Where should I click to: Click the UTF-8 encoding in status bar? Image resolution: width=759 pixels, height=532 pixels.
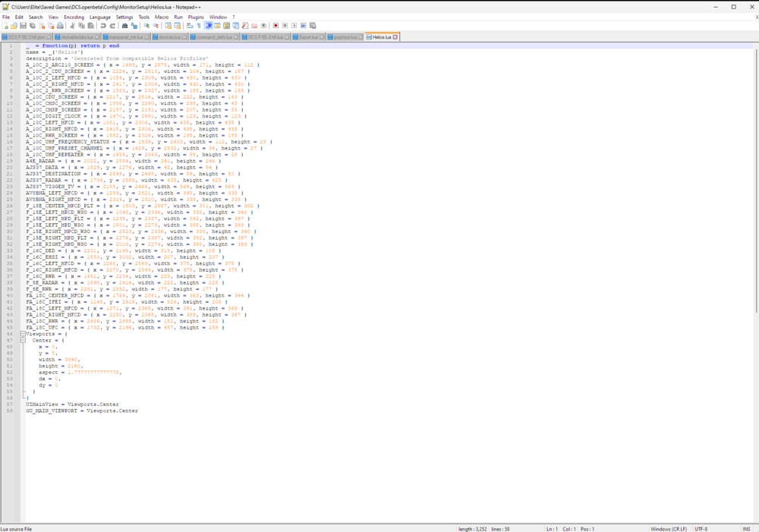pos(701,529)
